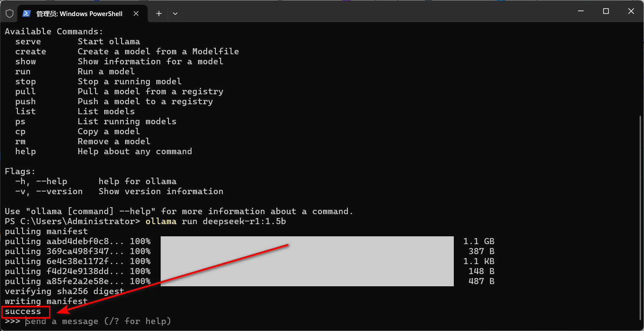Click the 'ps' command name
This screenshot has height=331, width=644.
(x=20, y=122)
